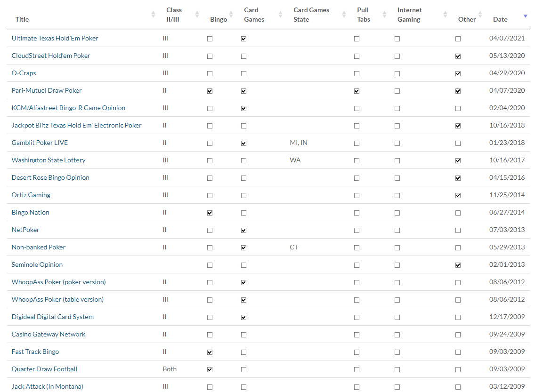Click sort arrows beside Internet Gaming header

tap(445, 15)
